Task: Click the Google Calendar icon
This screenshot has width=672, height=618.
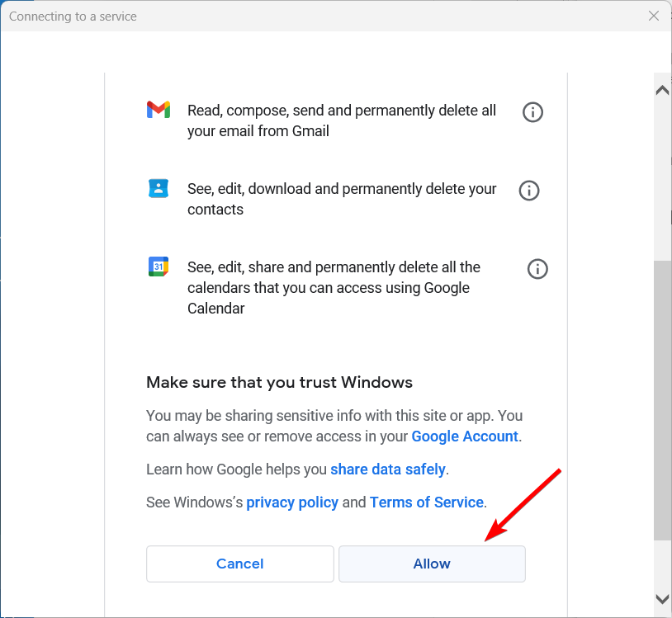Action: point(159,267)
